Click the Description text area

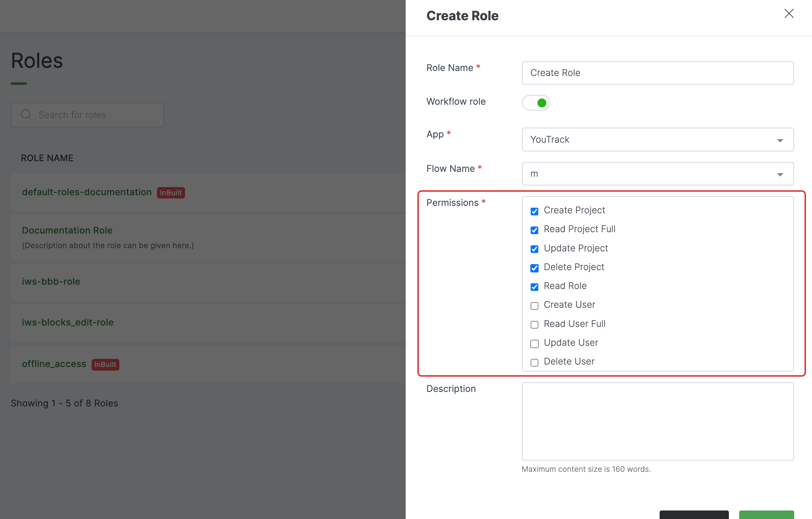(657, 421)
